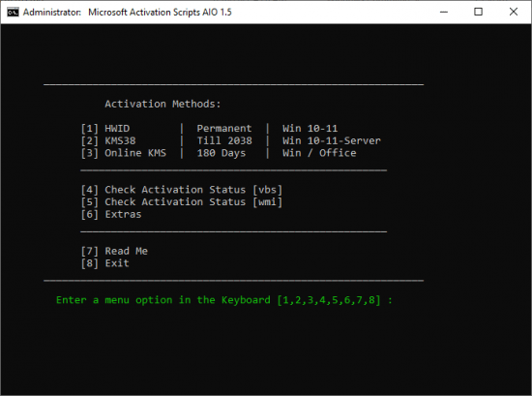The image size is (532, 396).
Task: Click the Till 2038 text
Action: (224, 140)
